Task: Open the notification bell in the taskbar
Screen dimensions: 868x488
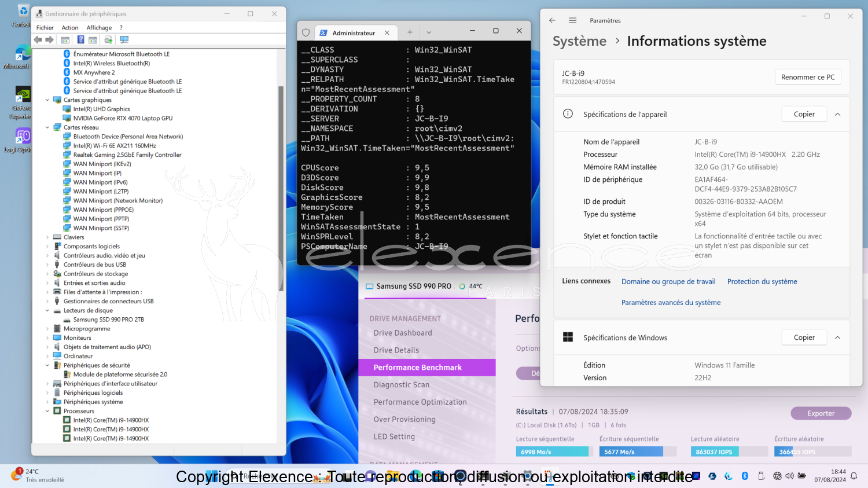Action: pos(854,476)
